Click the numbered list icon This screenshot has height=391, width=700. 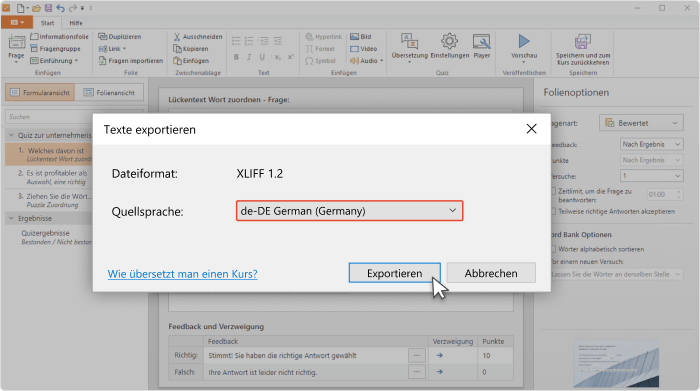pos(249,41)
